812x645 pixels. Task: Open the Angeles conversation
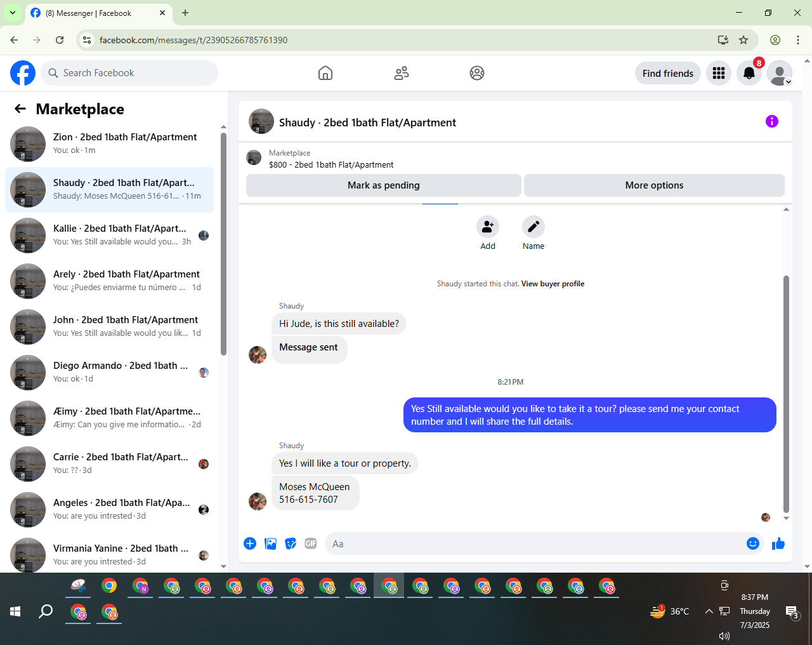[110, 510]
